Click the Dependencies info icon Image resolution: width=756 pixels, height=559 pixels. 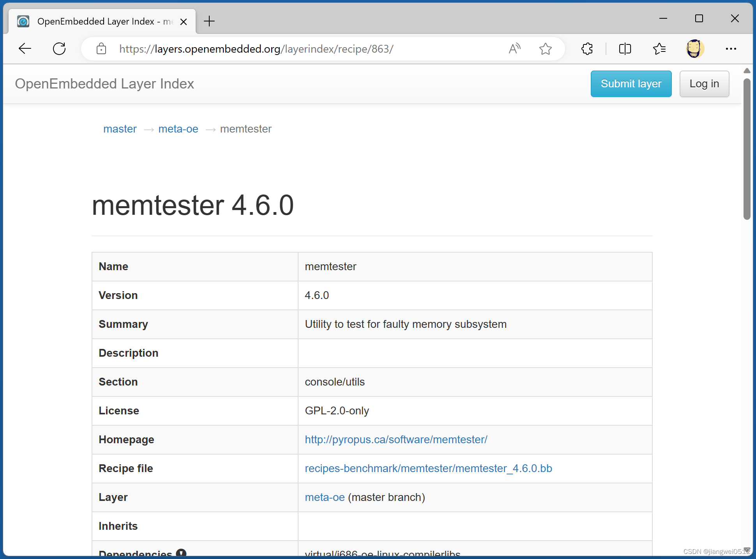(181, 552)
